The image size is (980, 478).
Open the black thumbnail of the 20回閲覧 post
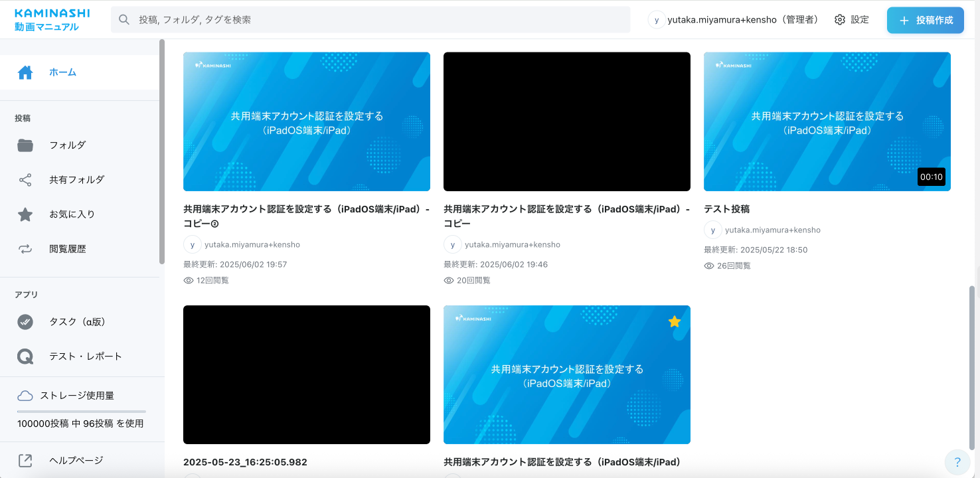(567, 121)
